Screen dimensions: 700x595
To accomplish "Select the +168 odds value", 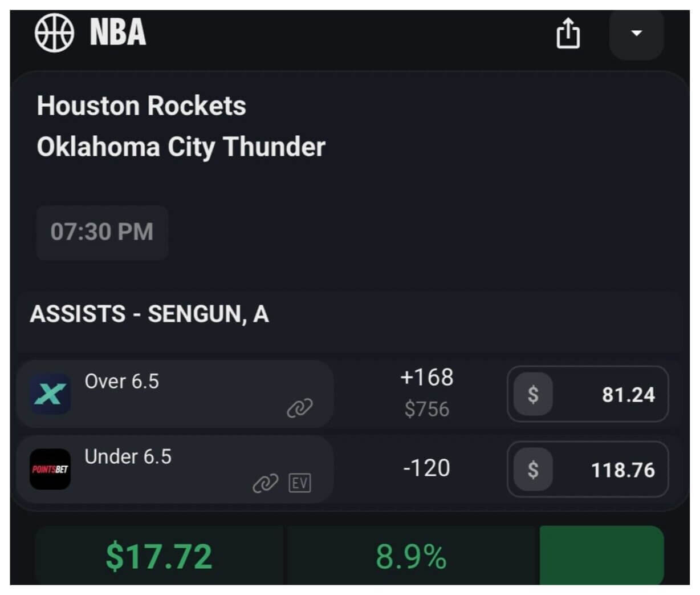I will tap(426, 378).
